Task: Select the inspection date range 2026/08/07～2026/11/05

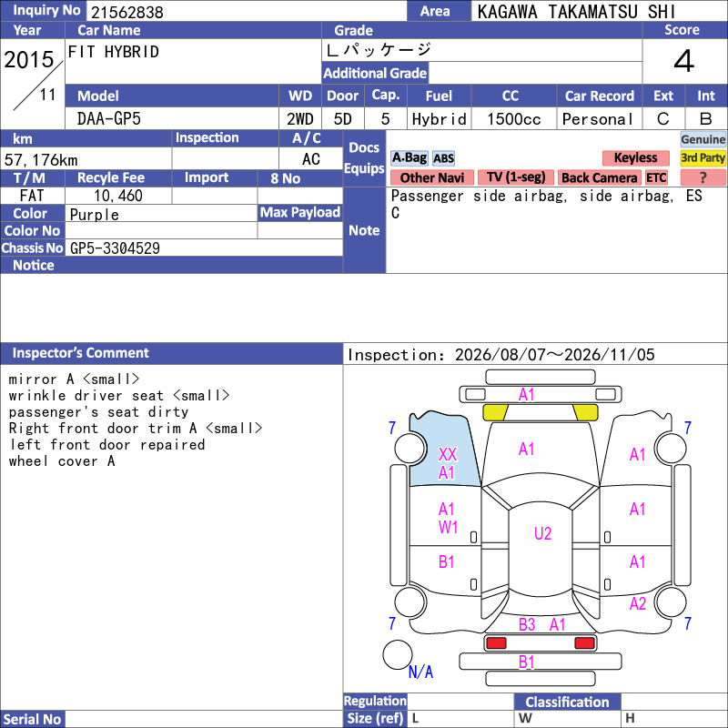Action: point(555,355)
